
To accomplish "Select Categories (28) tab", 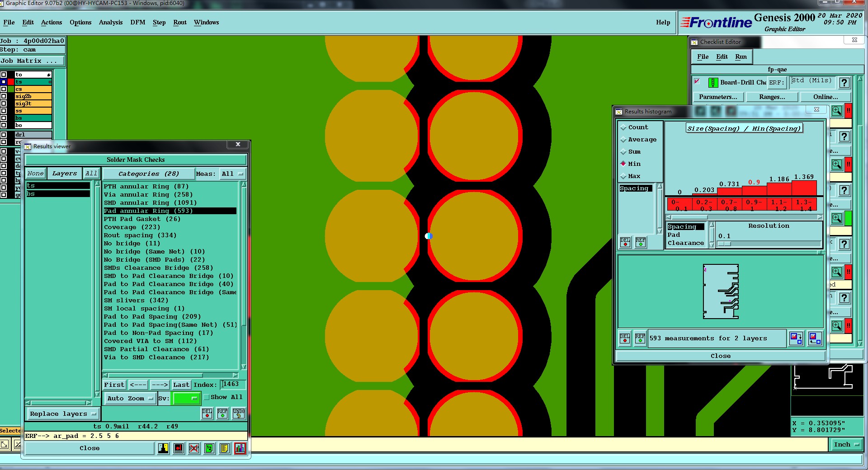I will 149,174.
